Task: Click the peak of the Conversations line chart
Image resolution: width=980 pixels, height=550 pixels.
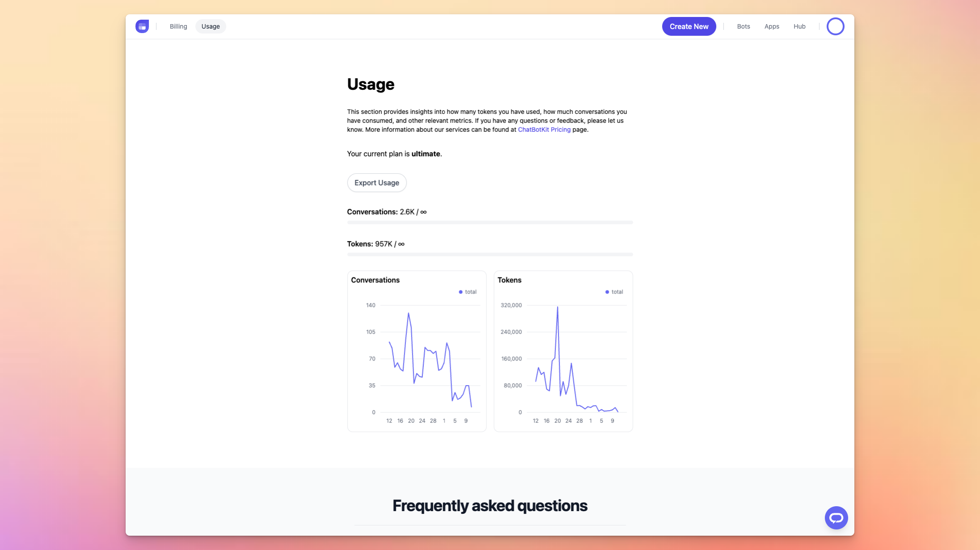Action: point(408,314)
